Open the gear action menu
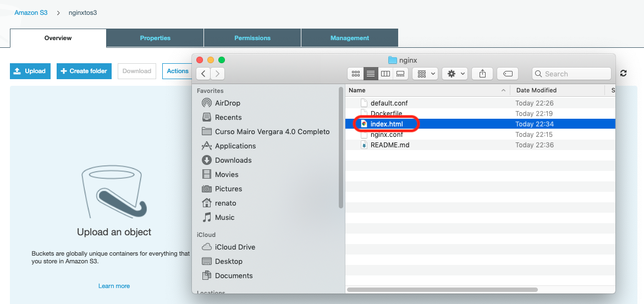The width and height of the screenshot is (644, 304). point(455,74)
